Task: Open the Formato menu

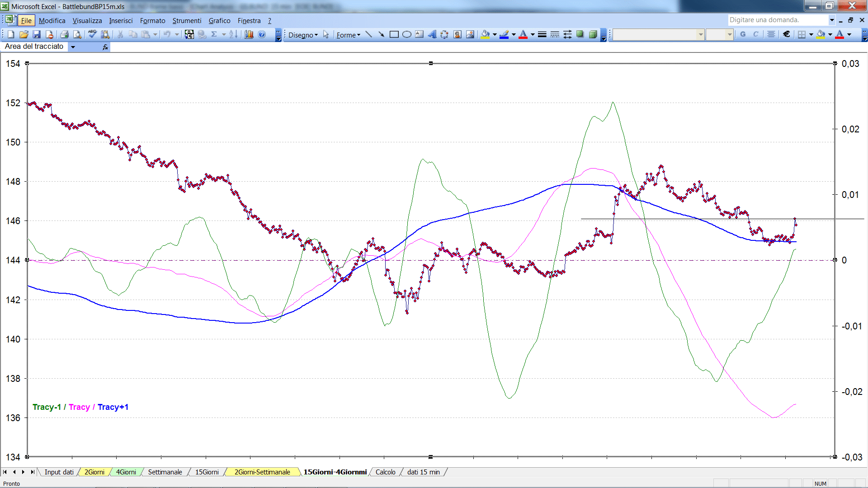Action: pyautogui.click(x=153, y=21)
